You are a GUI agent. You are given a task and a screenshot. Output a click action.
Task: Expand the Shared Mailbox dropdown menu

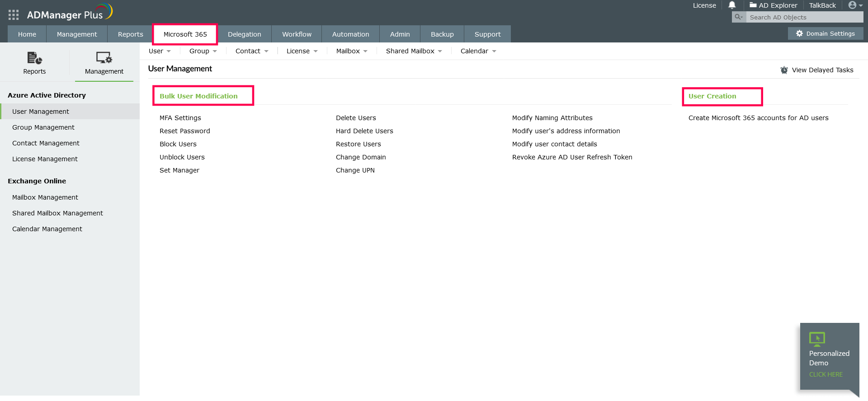(414, 51)
